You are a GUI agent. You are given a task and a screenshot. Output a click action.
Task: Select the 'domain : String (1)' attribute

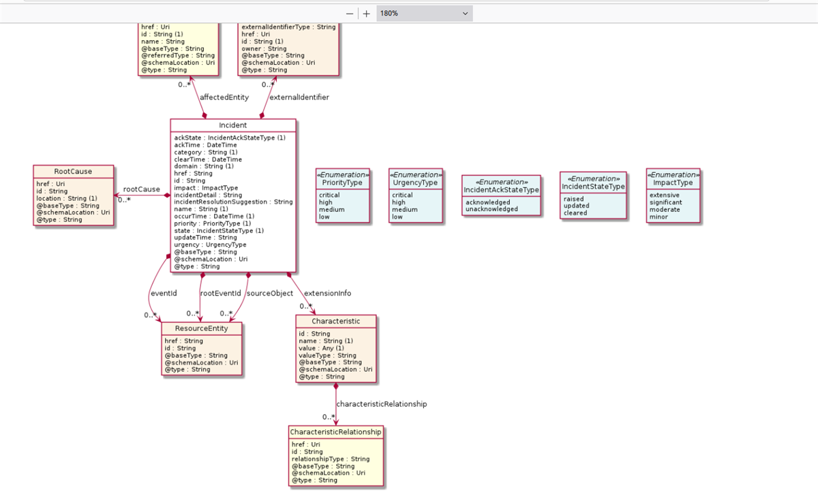click(204, 166)
